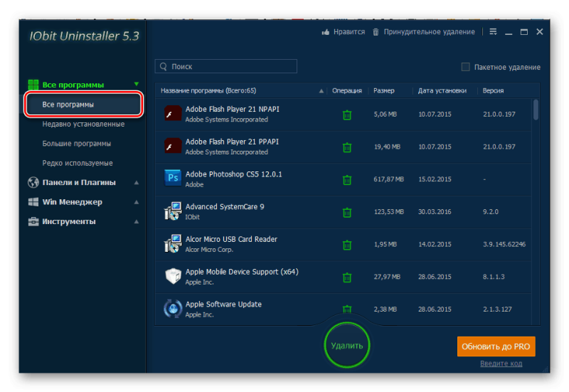Click the Adobe Flash Player 21 PPAPI program icon
The image size is (569, 392).
pyautogui.click(x=173, y=146)
